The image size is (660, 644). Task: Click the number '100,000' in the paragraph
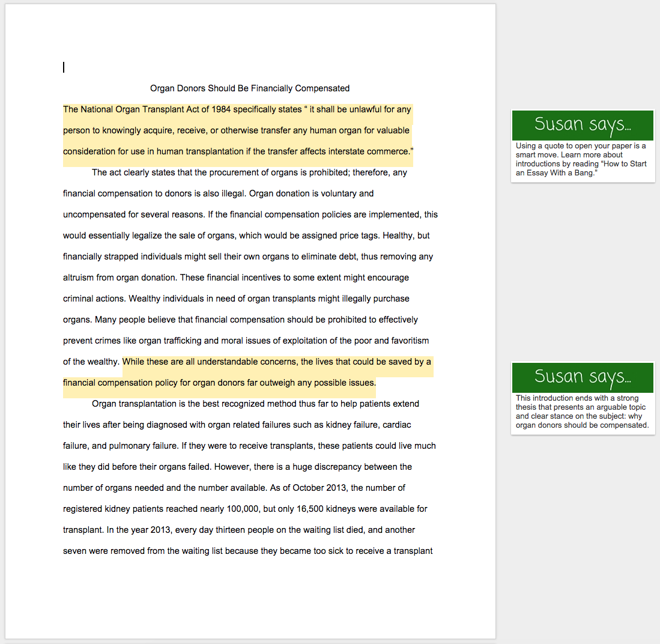[243, 509]
